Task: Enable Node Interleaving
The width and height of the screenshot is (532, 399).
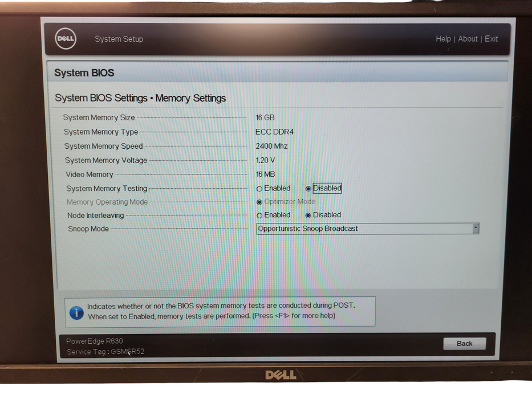Action: 259,215
